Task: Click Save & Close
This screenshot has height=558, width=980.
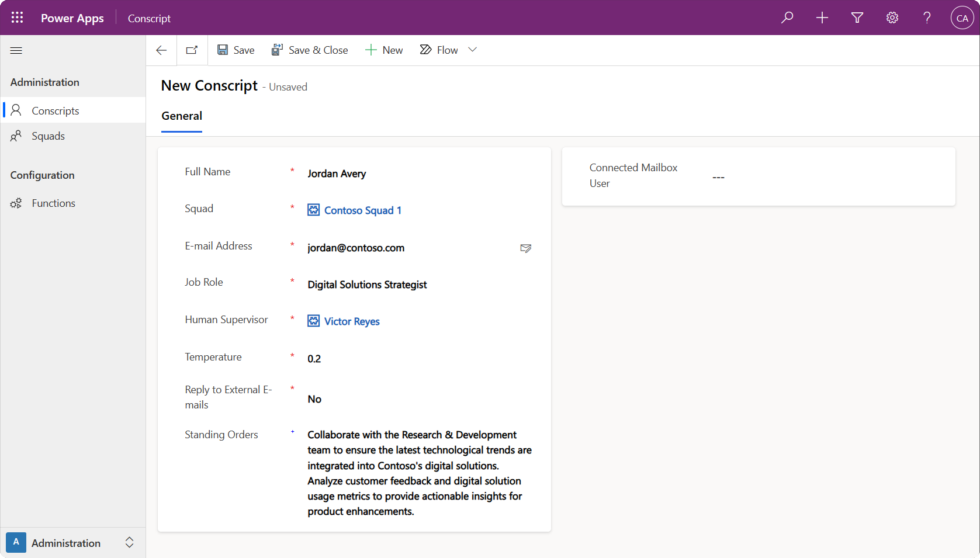Action: (x=310, y=50)
